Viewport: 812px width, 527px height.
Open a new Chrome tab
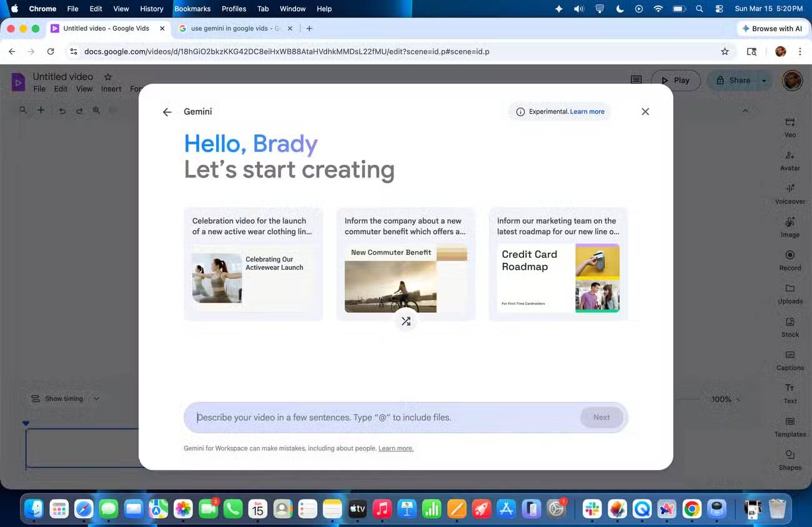(309, 28)
